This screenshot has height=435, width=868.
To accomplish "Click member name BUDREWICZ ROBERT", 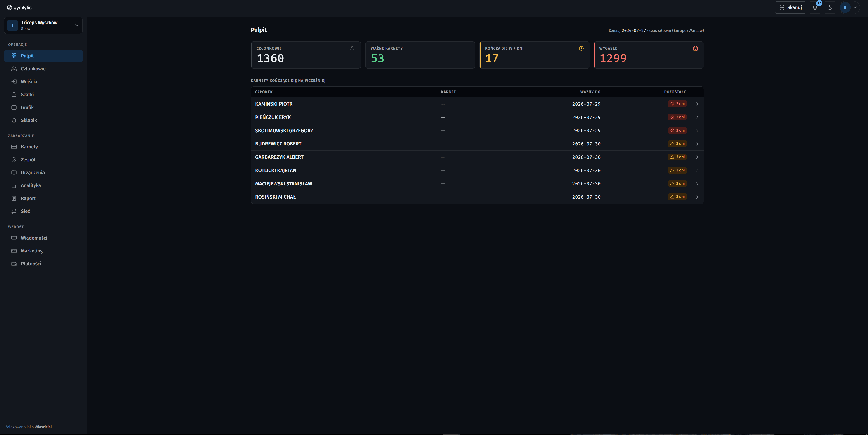I will click(x=278, y=144).
